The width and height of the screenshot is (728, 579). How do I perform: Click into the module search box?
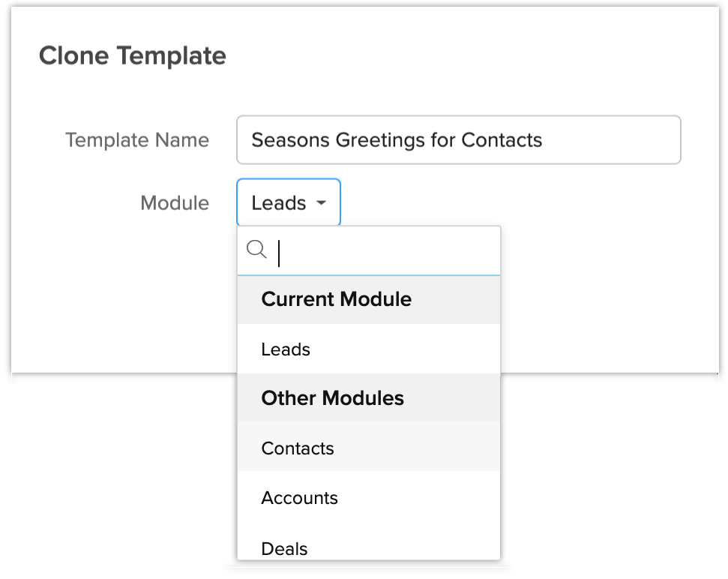tap(382, 251)
